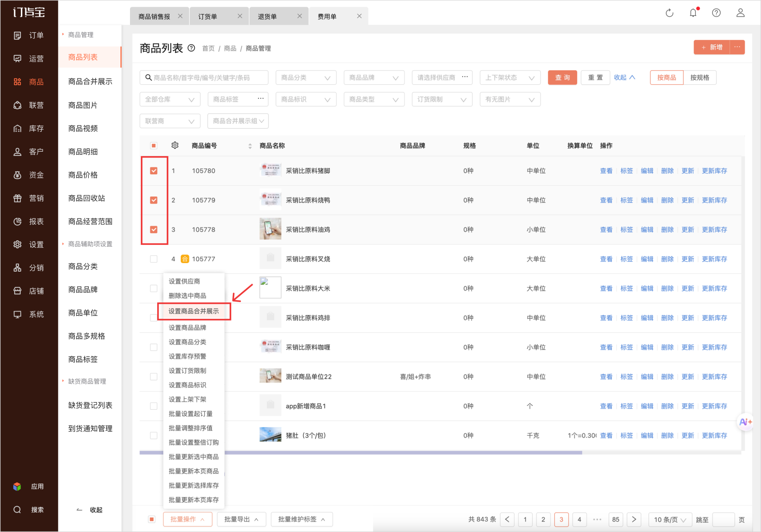Screen dimensions: 761x532
Task: Open the 商品分类 filter dropdown
Action: click(306, 77)
